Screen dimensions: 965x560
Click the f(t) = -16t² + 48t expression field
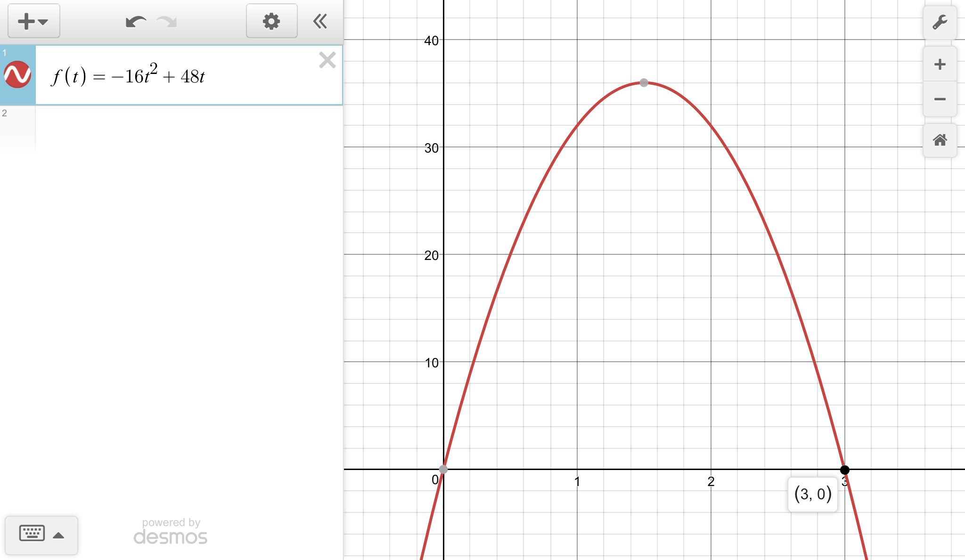(188, 76)
